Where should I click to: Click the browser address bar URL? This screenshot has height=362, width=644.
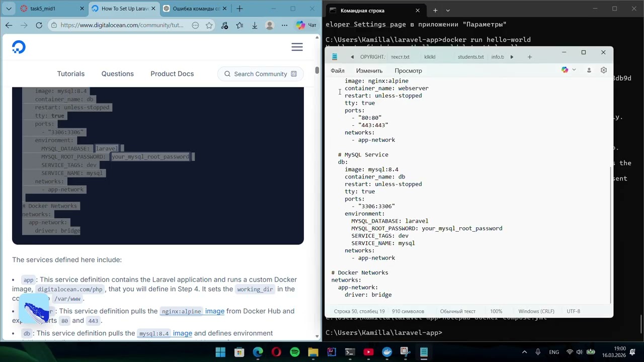tap(122, 25)
